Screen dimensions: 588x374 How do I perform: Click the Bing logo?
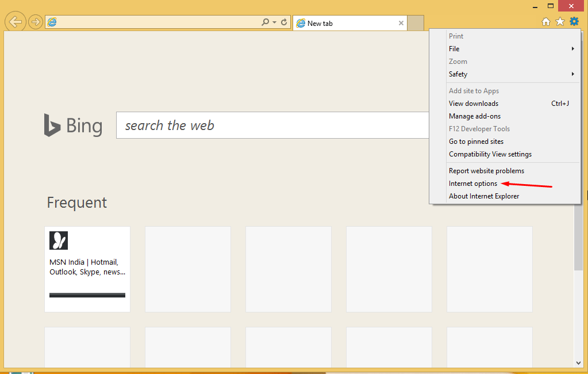[x=73, y=125]
